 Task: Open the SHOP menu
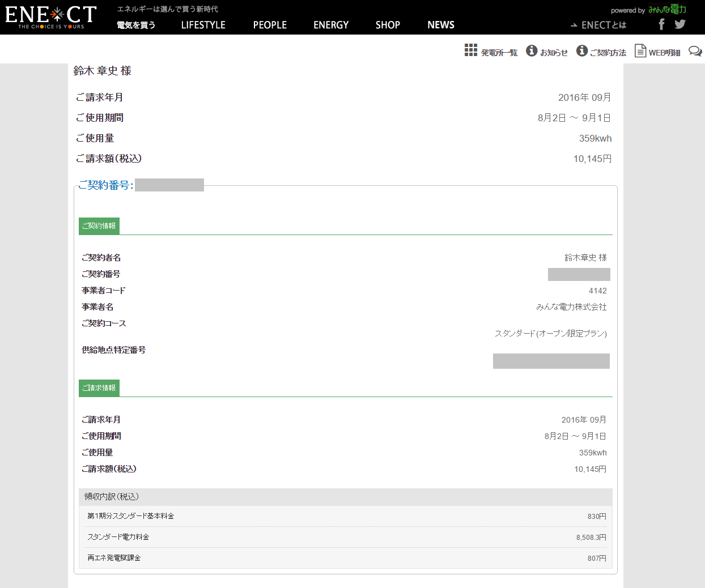point(388,25)
